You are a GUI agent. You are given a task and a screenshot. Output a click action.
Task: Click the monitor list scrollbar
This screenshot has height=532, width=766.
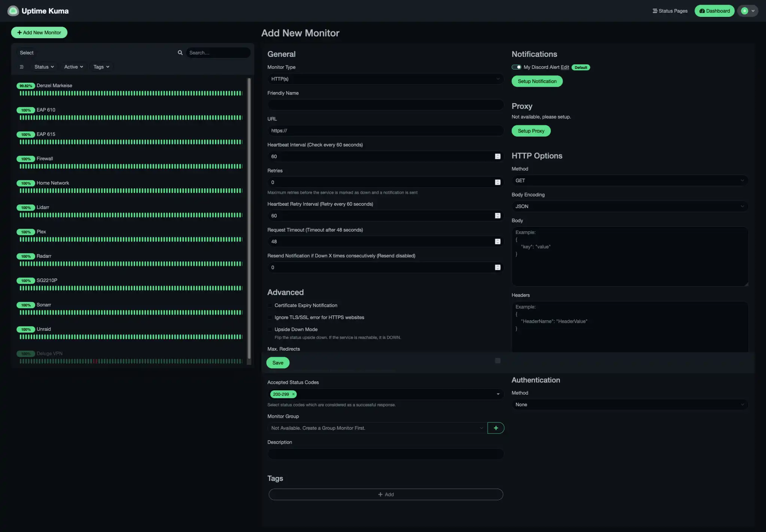[x=249, y=217]
